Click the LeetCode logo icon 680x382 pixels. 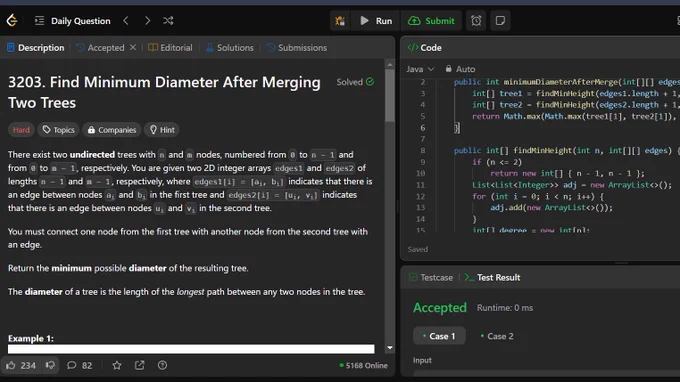point(12,20)
